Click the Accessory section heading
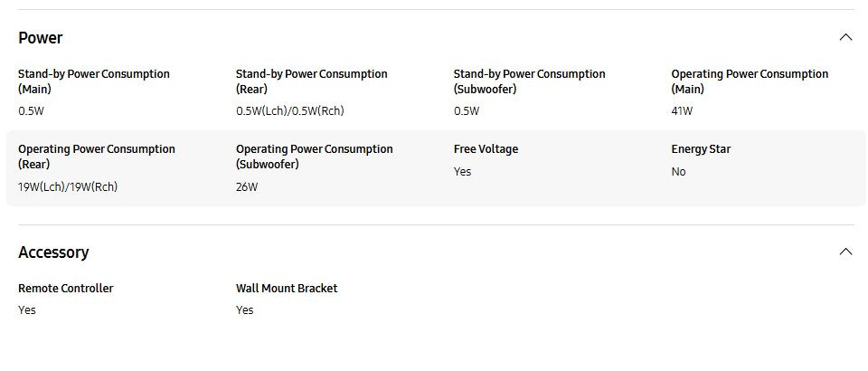 pos(53,252)
